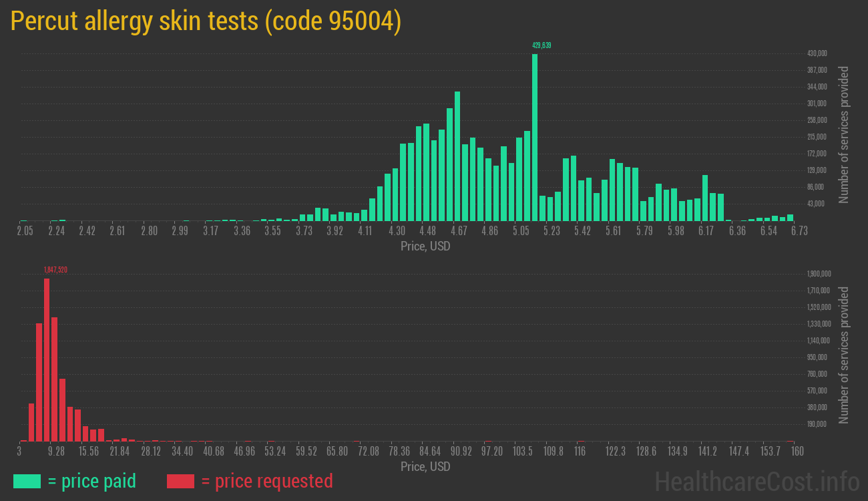The image size is (868, 501).
Task: Click the 1,900,000 y-axis tick label
Action: click(x=819, y=274)
